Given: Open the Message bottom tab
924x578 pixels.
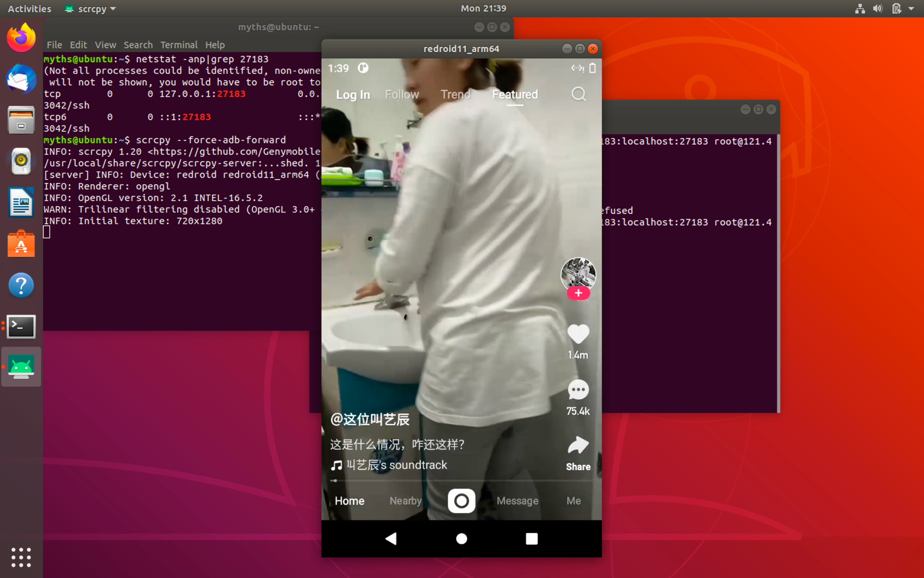Looking at the screenshot, I should 517,501.
